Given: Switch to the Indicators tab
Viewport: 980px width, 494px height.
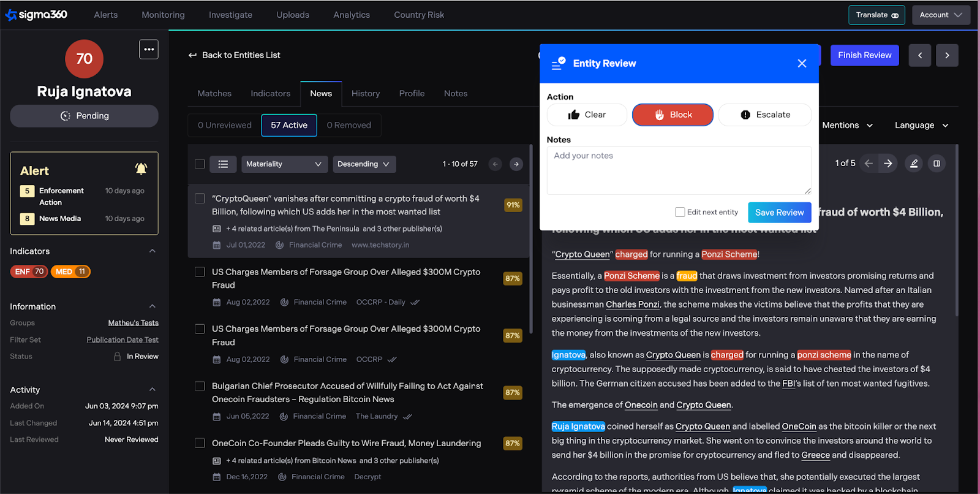Looking at the screenshot, I should pos(270,94).
